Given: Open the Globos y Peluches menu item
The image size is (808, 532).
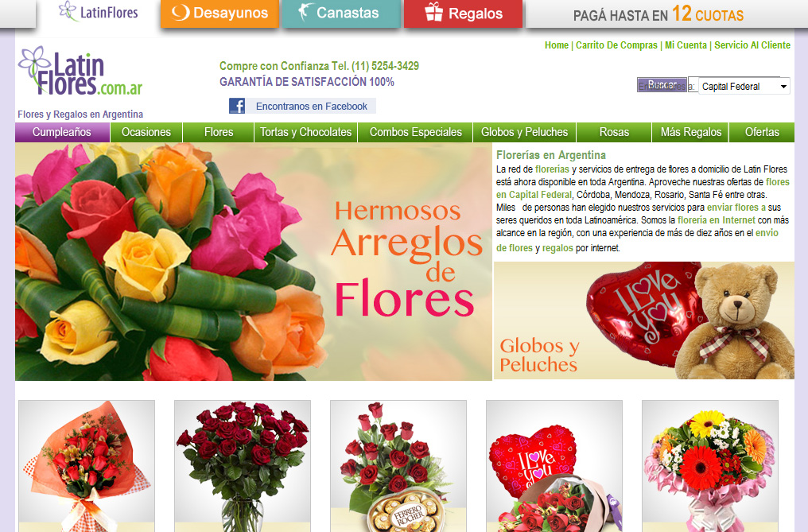Looking at the screenshot, I should (x=524, y=132).
